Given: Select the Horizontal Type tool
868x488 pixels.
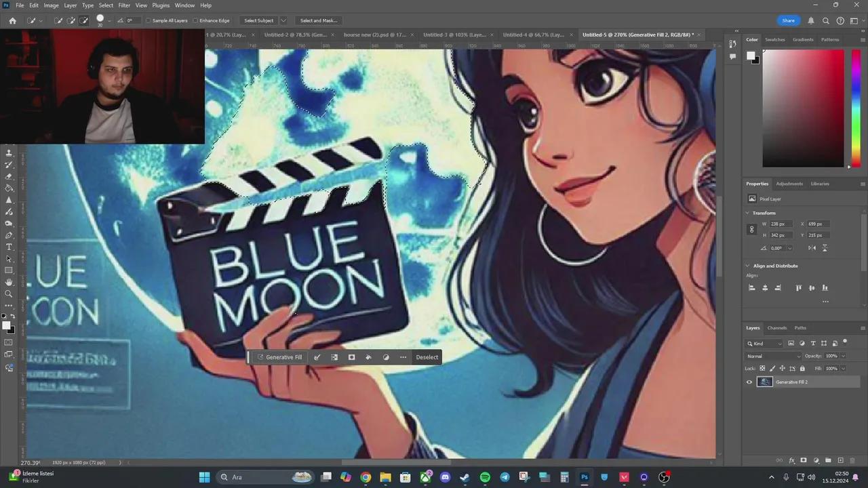Looking at the screenshot, I should [x=9, y=247].
